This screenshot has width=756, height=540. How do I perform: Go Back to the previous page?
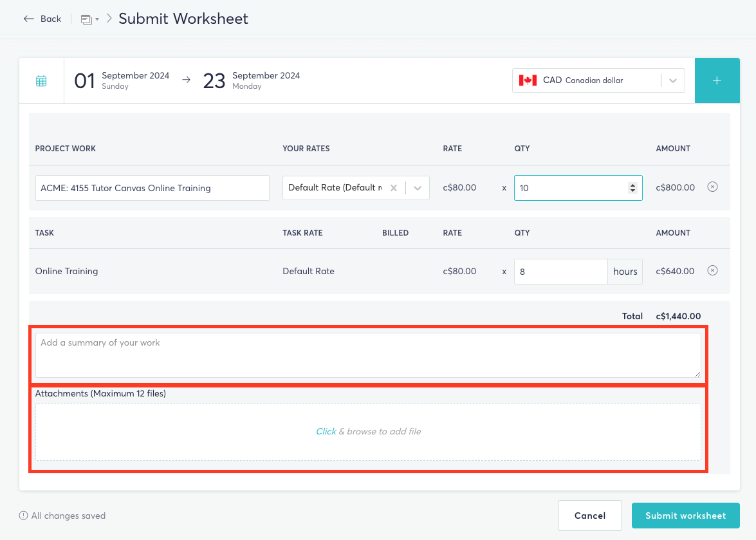(42, 19)
